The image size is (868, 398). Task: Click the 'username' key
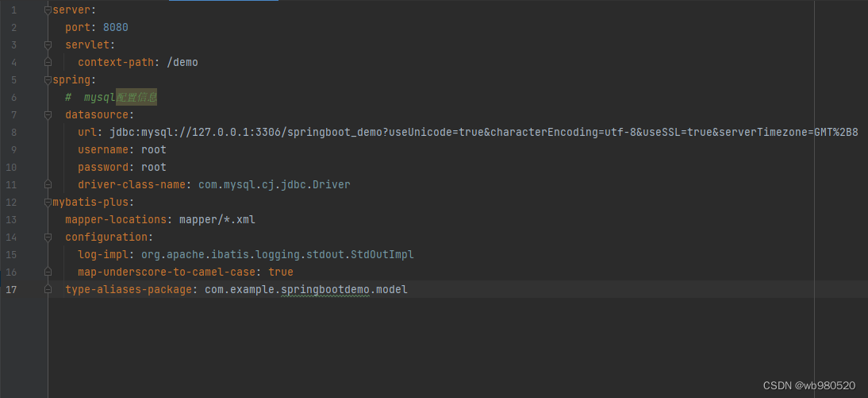(x=103, y=149)
